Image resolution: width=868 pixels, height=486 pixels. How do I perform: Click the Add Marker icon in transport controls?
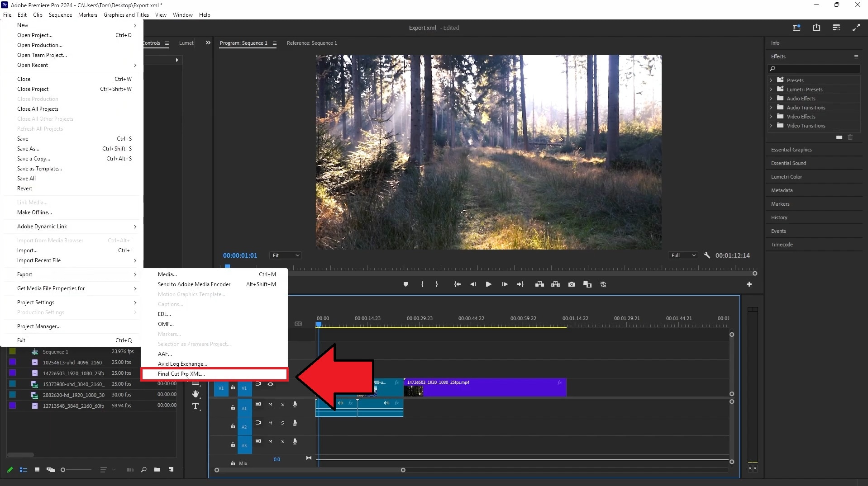405,284
